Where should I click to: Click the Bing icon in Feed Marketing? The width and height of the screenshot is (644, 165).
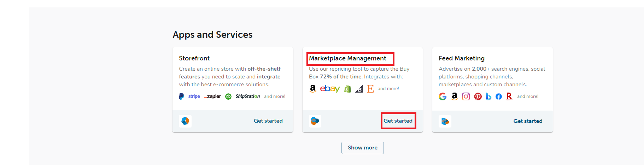[x=488, y=96]
